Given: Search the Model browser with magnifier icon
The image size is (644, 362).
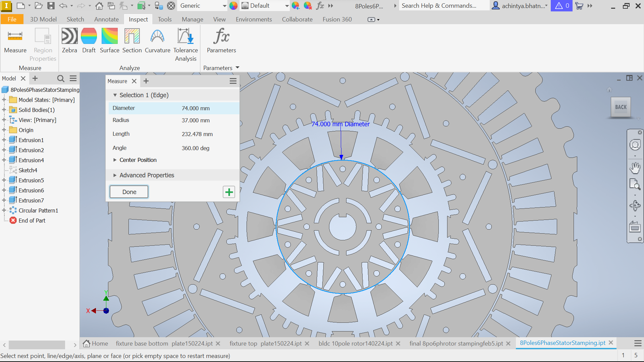Looking at the screenshot, I should point(61,78).
